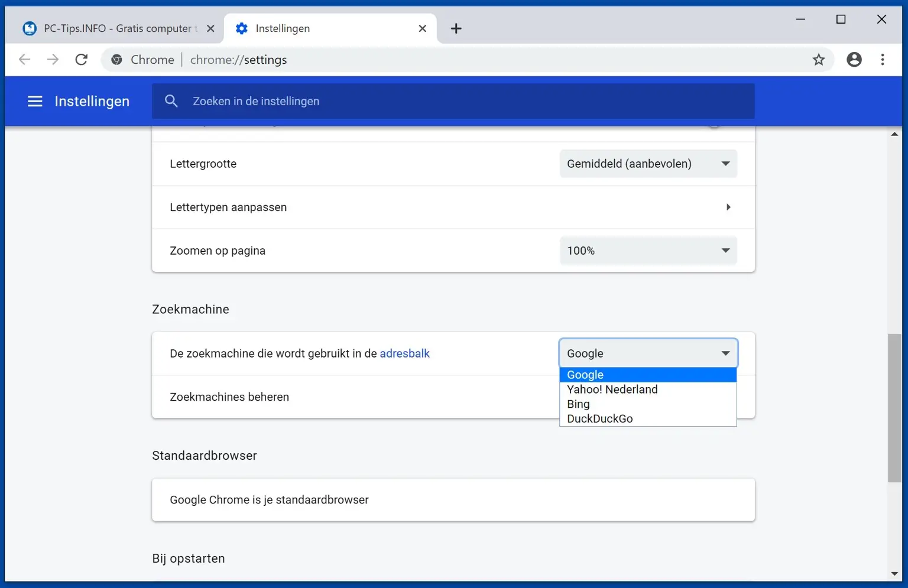Go back with the back arrow

(24, 59)
